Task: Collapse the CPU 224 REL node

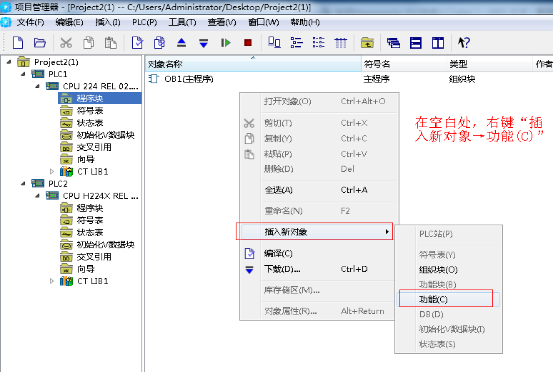Action: click(37, 86)
